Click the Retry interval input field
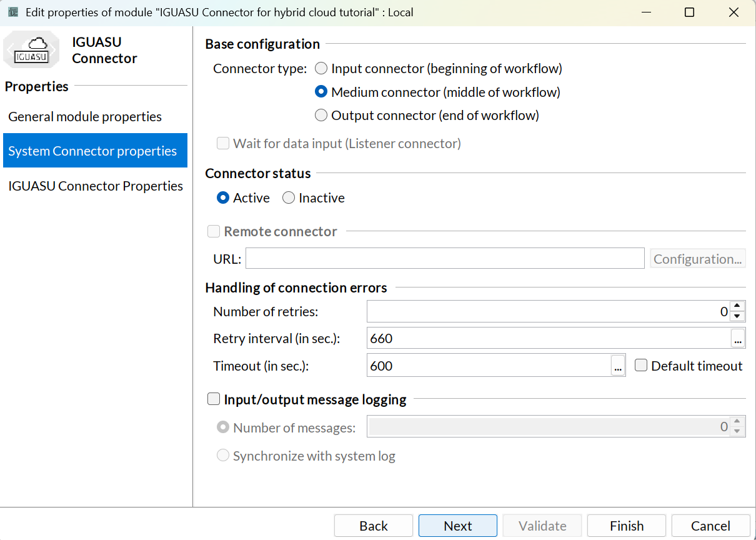756x540 pixels. point(549,338)
